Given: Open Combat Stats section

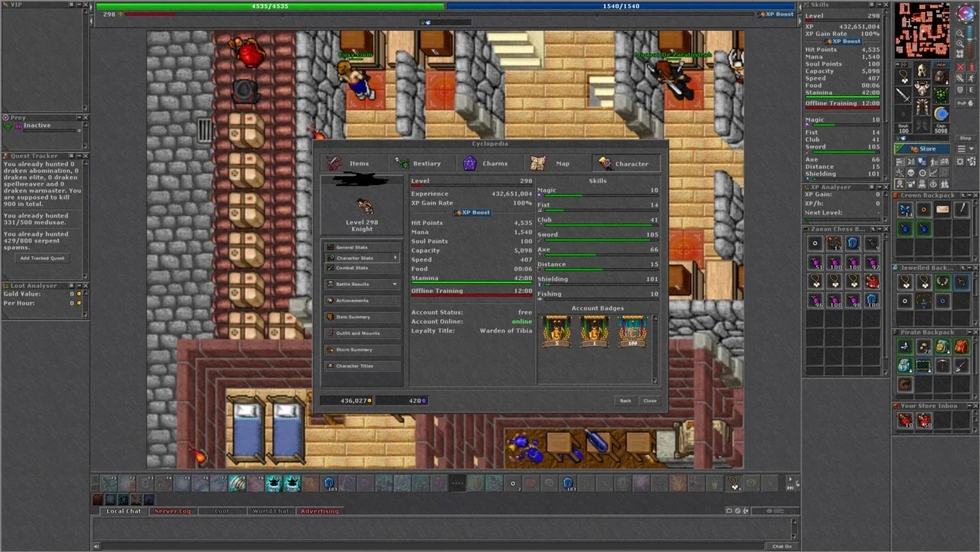Looking at the screenshot, I should point(362,268).
